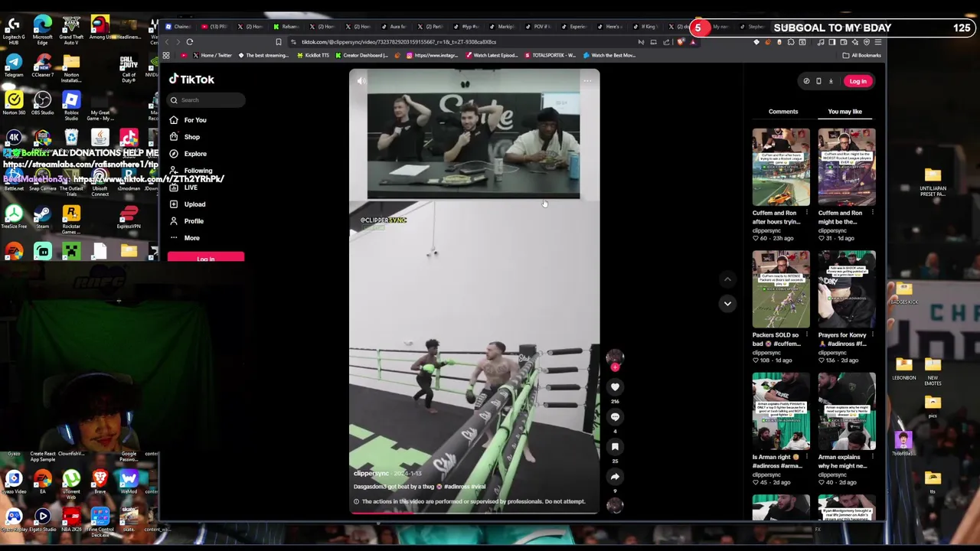This screenshot has height=551, width=980.
Task: Expand More options in TikTok sidebar
Action: [185, 238]
